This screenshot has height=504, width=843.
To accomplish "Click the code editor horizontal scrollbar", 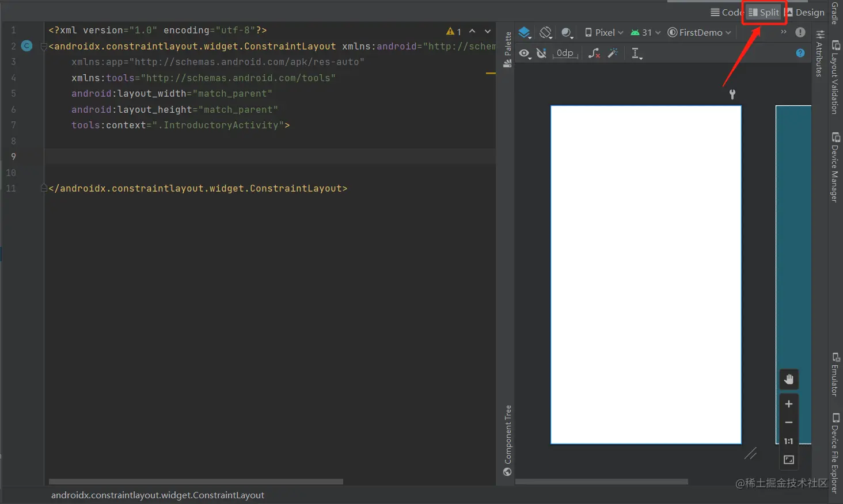I will coord(196,482).
